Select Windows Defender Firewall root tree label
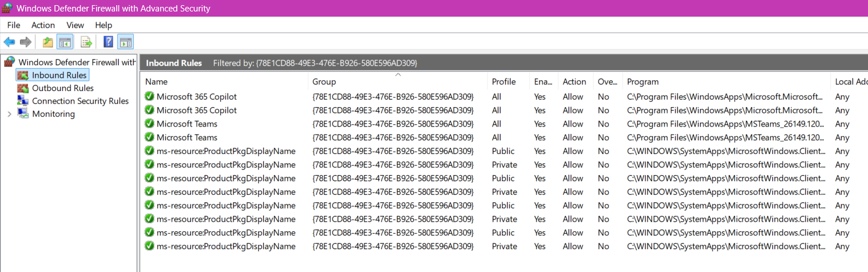 (77, 62)
